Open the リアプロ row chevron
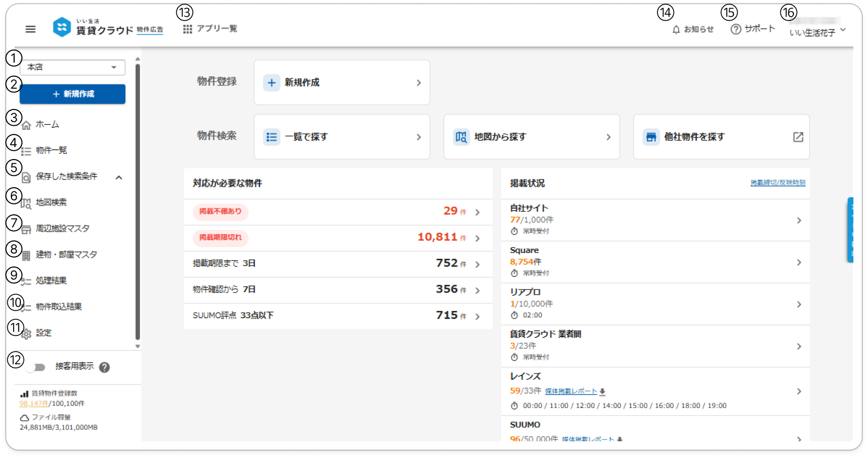 coord(799,305)
